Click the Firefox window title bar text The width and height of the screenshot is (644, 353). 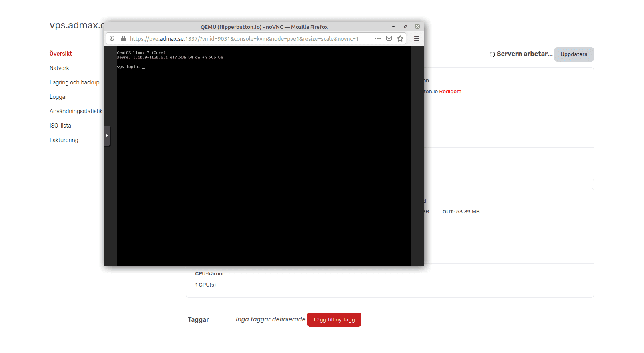(x=264, y=27)
